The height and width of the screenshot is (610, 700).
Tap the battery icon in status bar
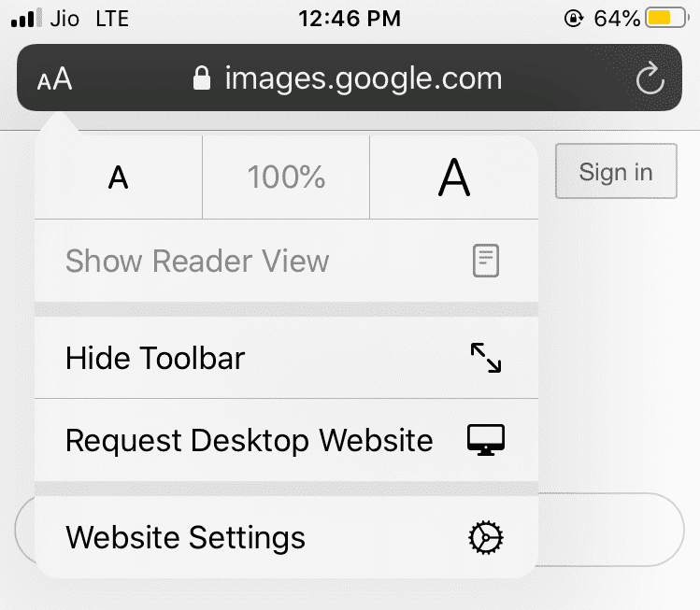tap(670, 18)
